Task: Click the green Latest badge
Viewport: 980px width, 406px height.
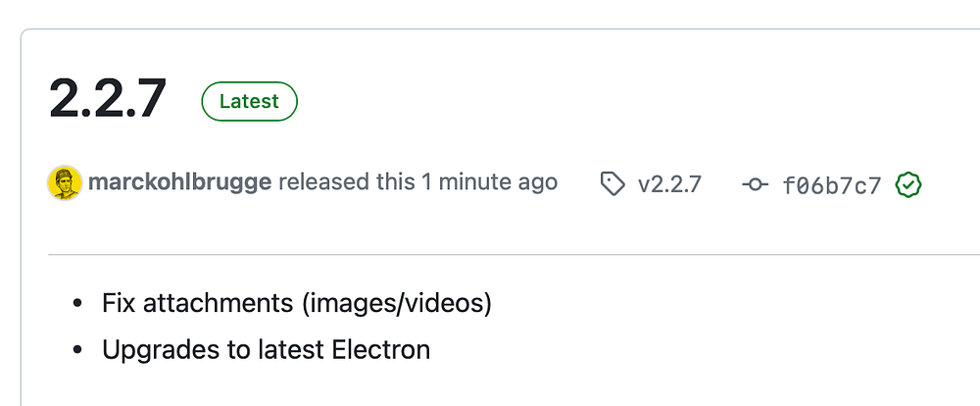Action: 249,101
